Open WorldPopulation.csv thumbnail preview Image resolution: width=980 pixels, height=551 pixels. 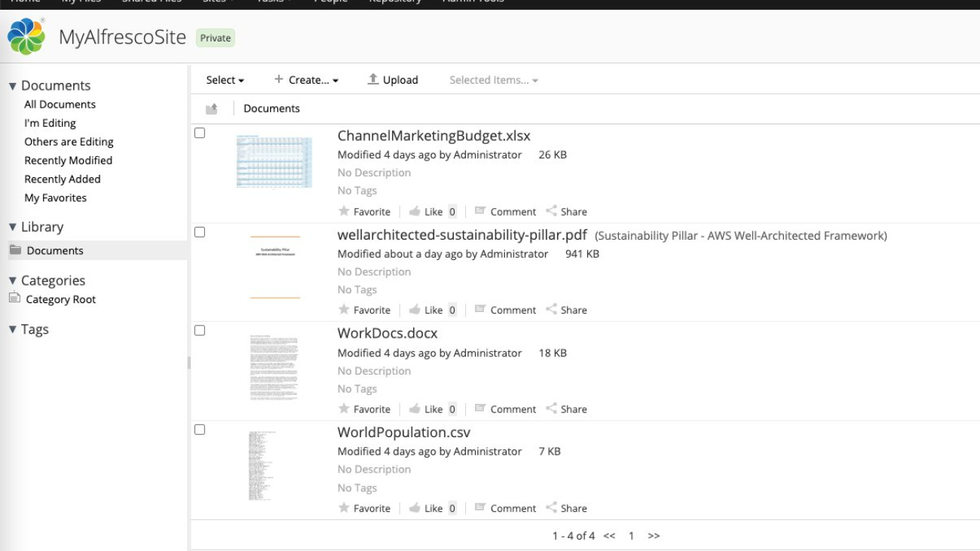(x=263, y=466)
